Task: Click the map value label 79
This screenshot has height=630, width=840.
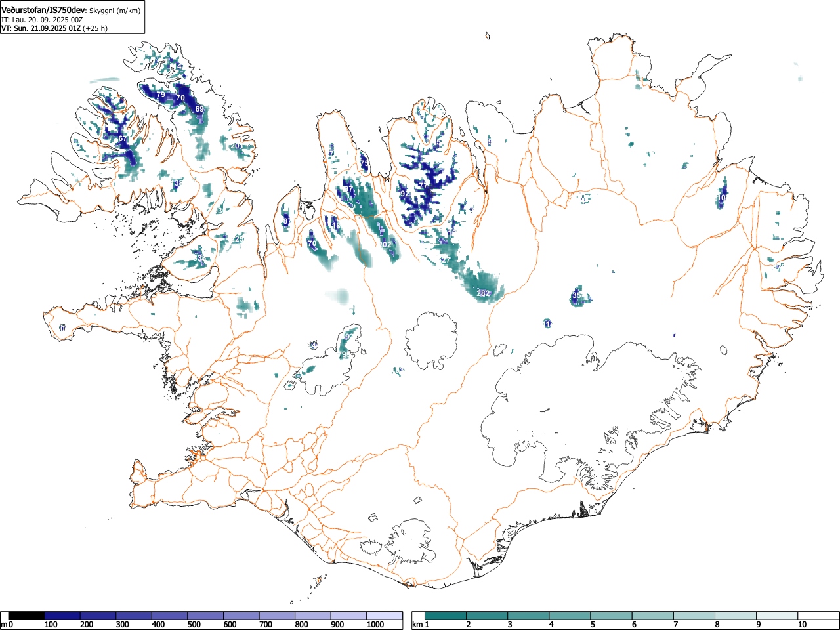Action: (160, 94)
